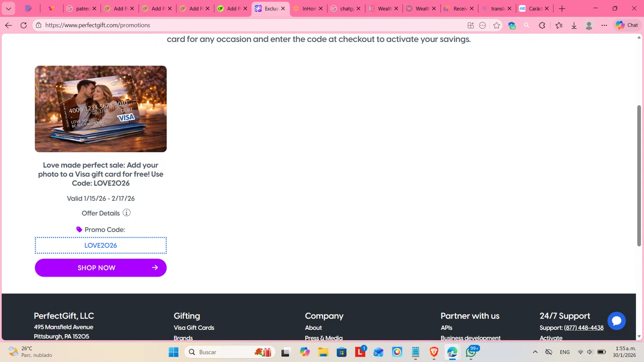
Task: Click the taskbar Buscar search box
Action: tap(230, 352)
